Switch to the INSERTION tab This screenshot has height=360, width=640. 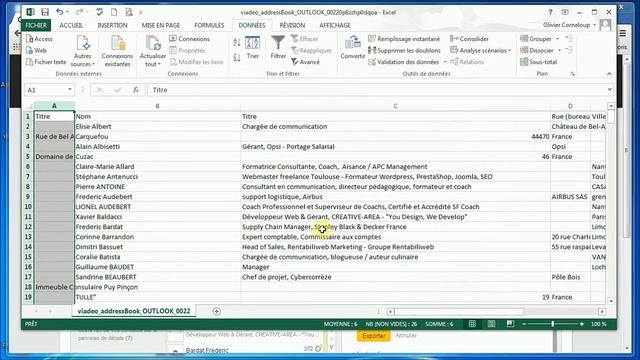[x=112, y=25]
